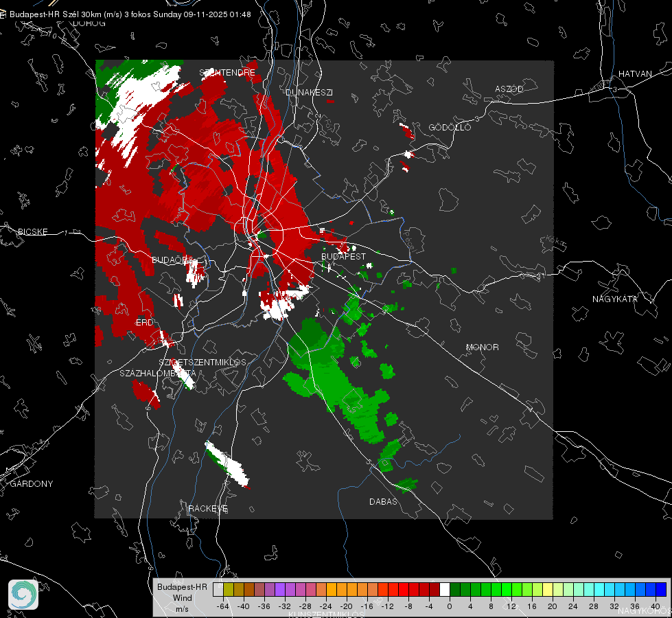
Task: Click the -28 legend scale value
Action: click(x=305, y=606)
